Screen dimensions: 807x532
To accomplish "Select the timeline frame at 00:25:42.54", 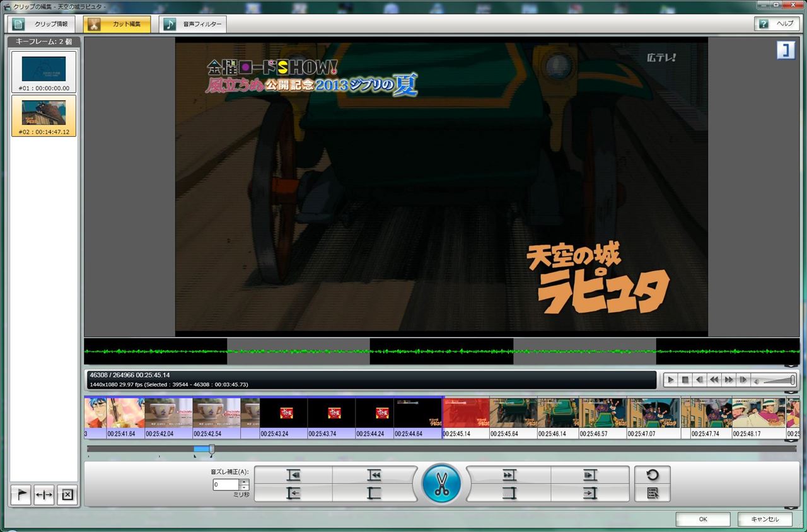I will [x=216, y=418].
